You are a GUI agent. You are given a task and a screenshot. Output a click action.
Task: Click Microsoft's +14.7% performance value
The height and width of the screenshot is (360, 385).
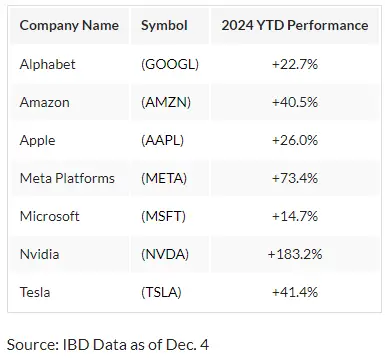[x=295, y=216]
